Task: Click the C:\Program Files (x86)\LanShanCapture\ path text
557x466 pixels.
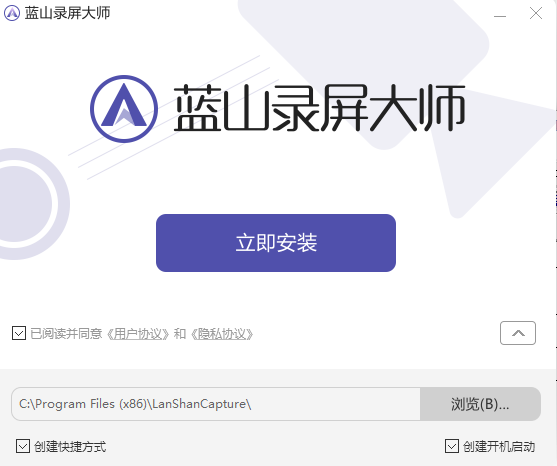Action: pyautogui.click(x=135, y=404)
